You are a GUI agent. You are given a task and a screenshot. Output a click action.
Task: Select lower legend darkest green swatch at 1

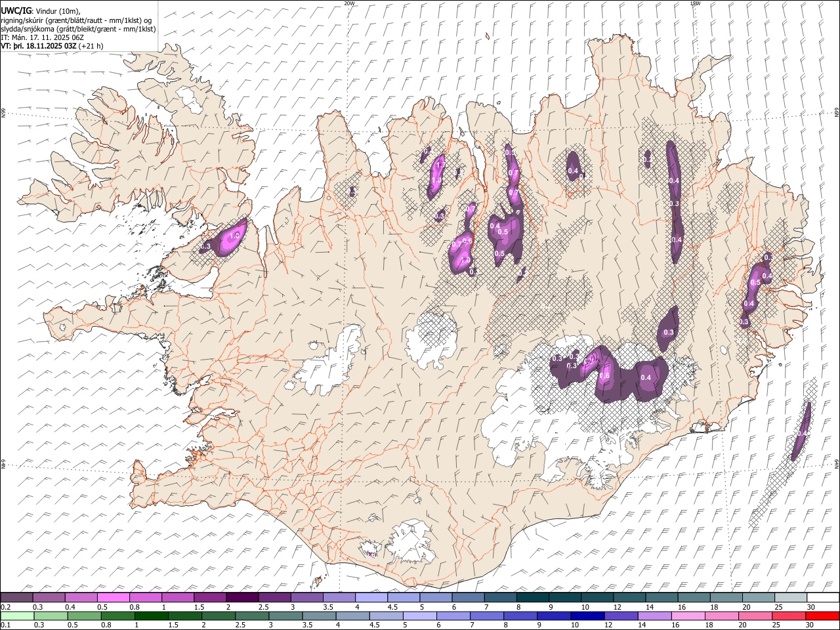(151, 616)
